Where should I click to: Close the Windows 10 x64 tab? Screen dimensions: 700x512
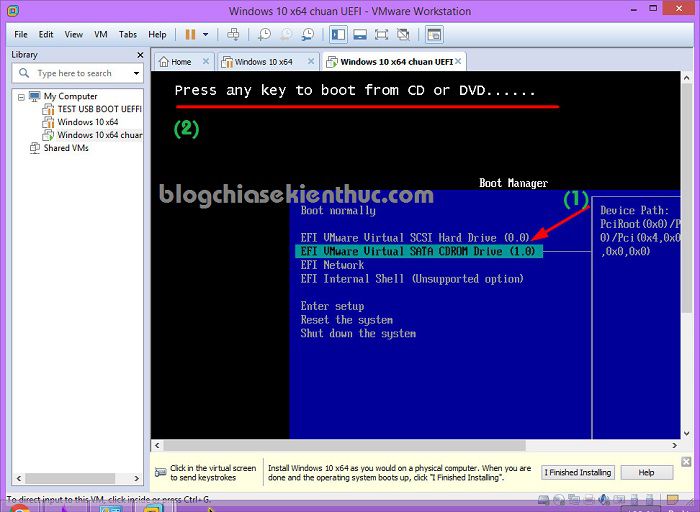[x=311, y=61]
